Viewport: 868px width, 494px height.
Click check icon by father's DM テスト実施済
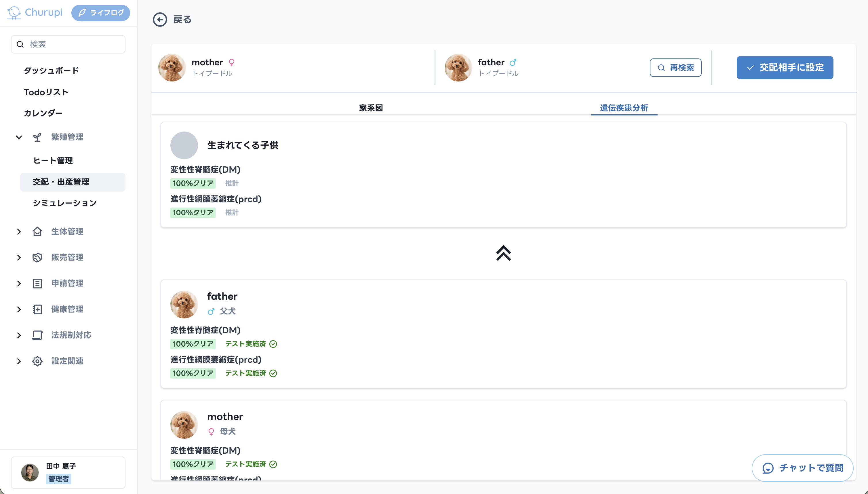273,344
